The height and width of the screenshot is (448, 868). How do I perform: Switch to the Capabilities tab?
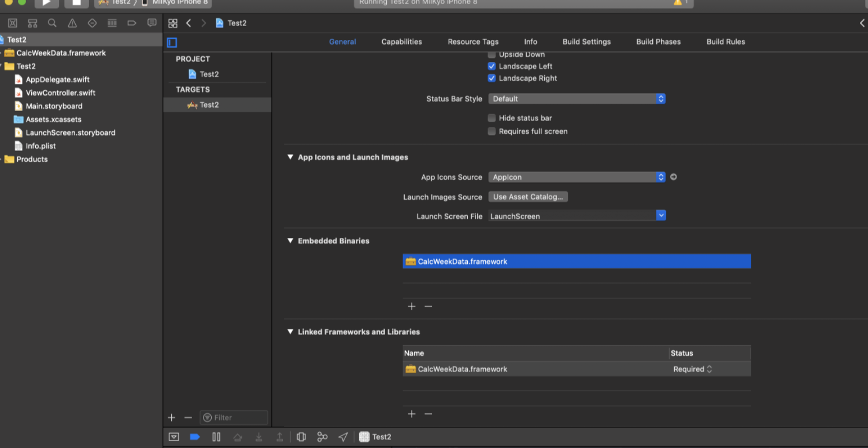(x=402, y=42)
